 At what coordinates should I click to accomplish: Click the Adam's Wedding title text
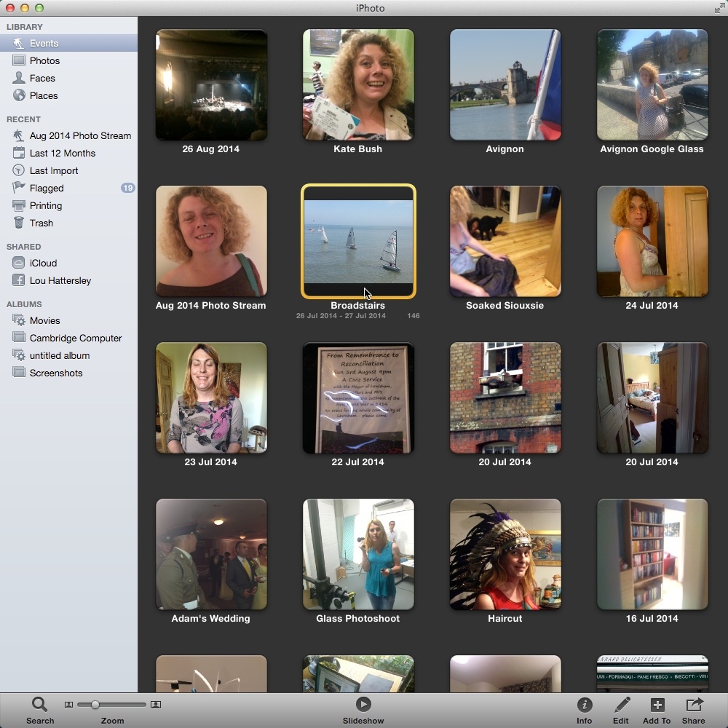(x=211, y=618)
